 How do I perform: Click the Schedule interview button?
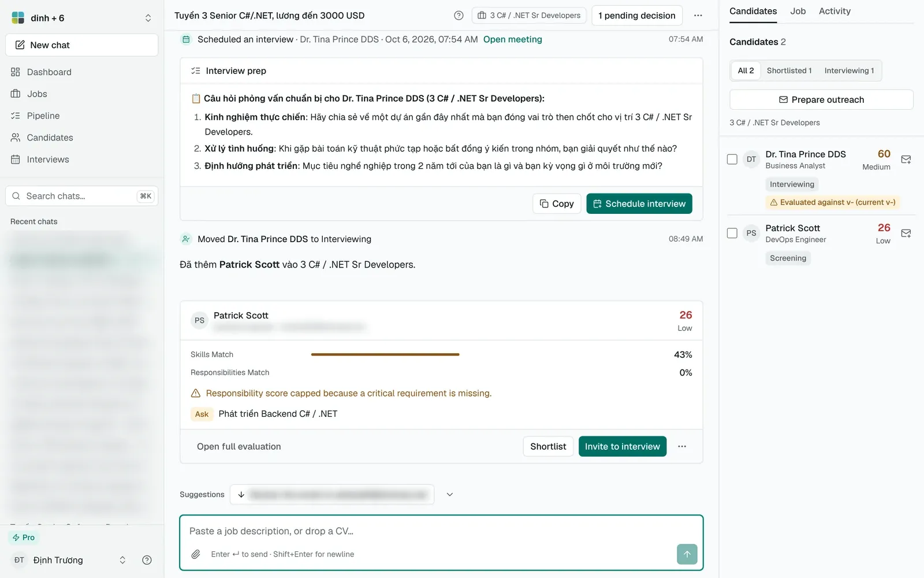tap(639, 203)
